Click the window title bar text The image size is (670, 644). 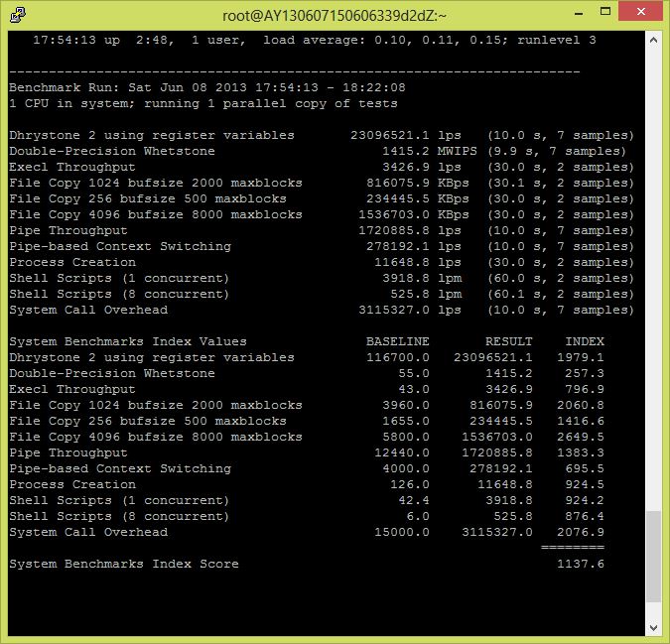[334, 14]
